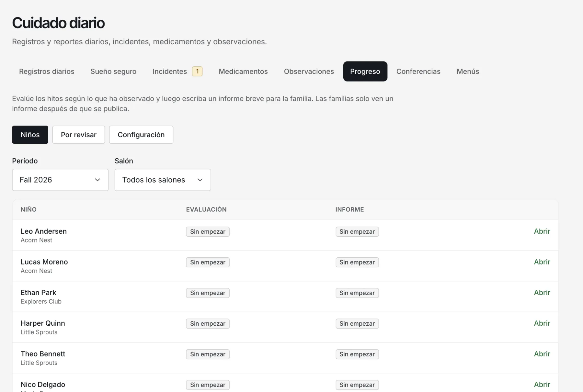
Task: Open the Menús tab
Action: 468,71
